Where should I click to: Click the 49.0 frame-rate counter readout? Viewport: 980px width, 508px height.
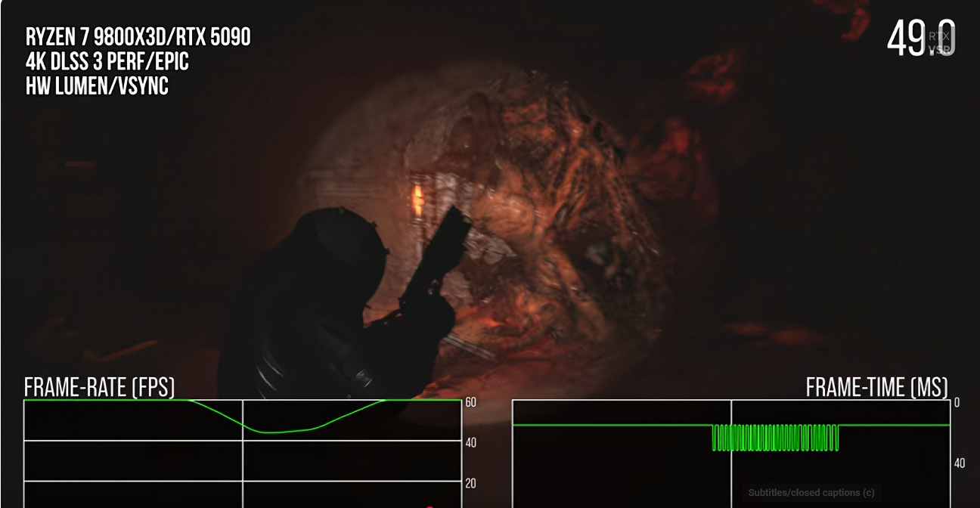pos(921,39)
